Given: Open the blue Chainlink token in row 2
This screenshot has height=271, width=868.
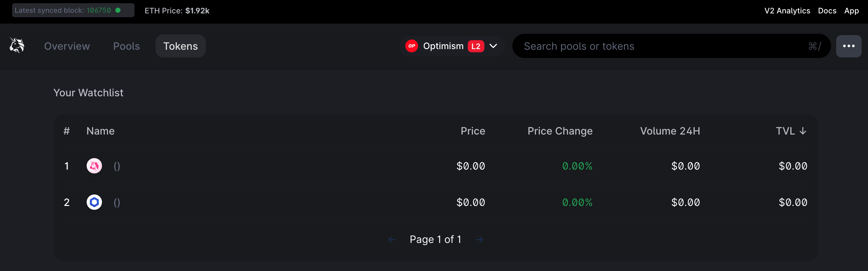Looking at the screenshot, I should point(94,202).
